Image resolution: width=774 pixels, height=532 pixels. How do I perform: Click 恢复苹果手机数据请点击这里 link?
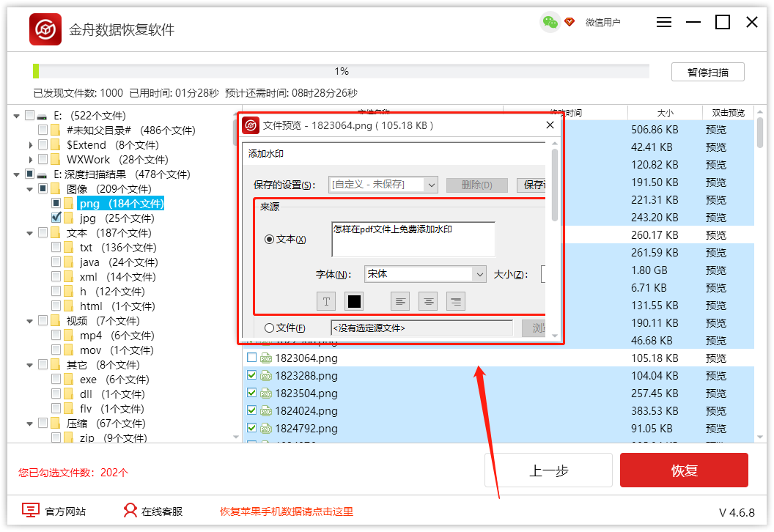click(287, 511)
